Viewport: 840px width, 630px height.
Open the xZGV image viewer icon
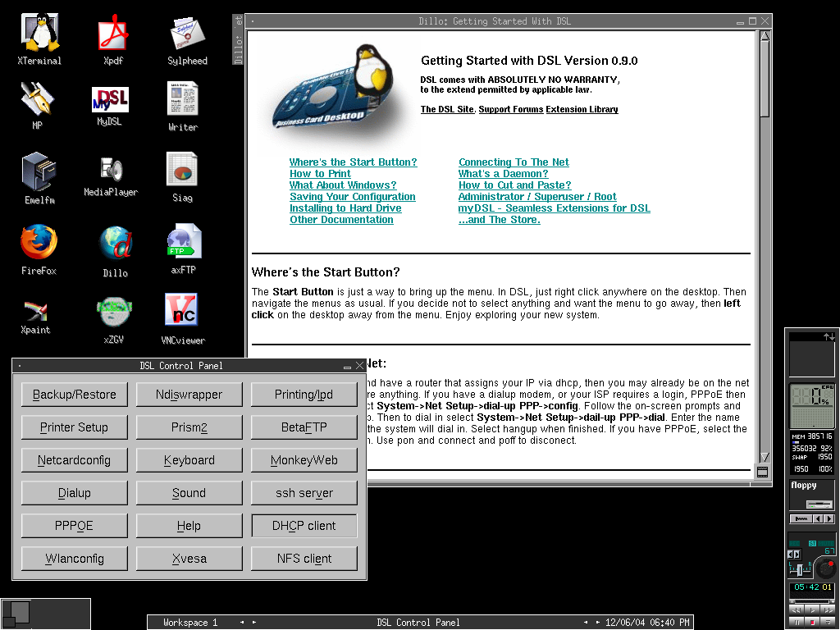tap(113, 320)
